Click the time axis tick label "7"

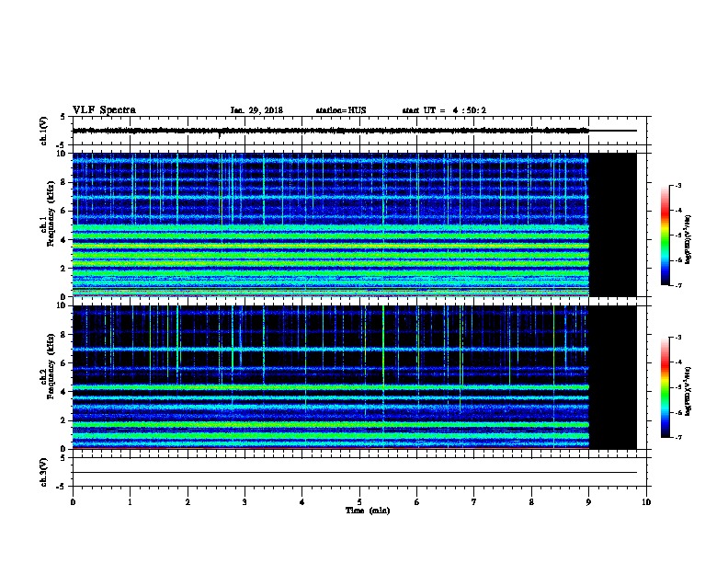point(474,501)
